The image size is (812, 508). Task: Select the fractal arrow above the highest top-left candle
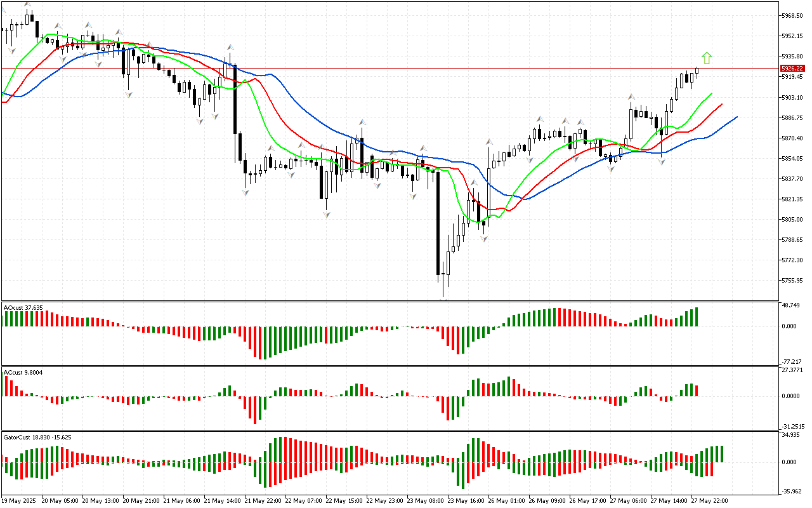[x=27, y=4]
